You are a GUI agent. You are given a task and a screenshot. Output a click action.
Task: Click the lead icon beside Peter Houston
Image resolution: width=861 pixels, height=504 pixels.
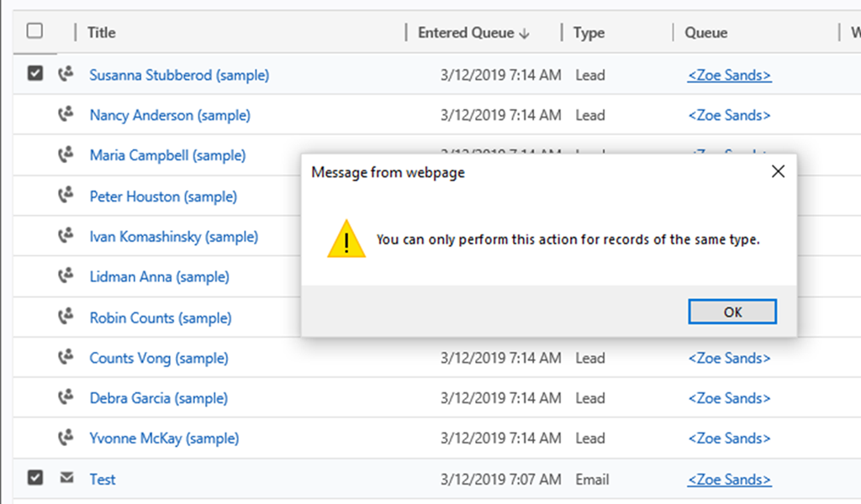[x=65, y=196]
